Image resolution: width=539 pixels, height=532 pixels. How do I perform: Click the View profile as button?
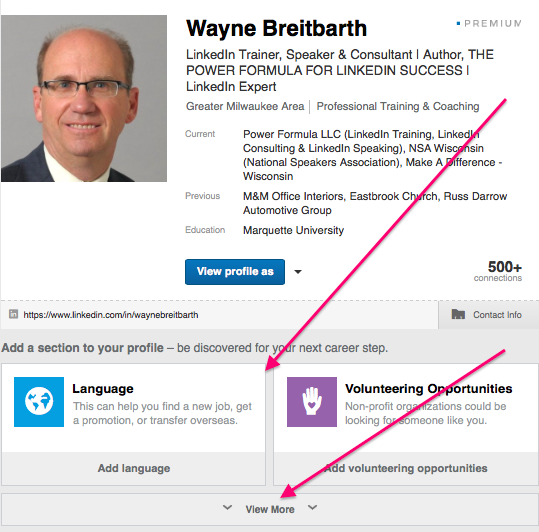tap(235, 272)
